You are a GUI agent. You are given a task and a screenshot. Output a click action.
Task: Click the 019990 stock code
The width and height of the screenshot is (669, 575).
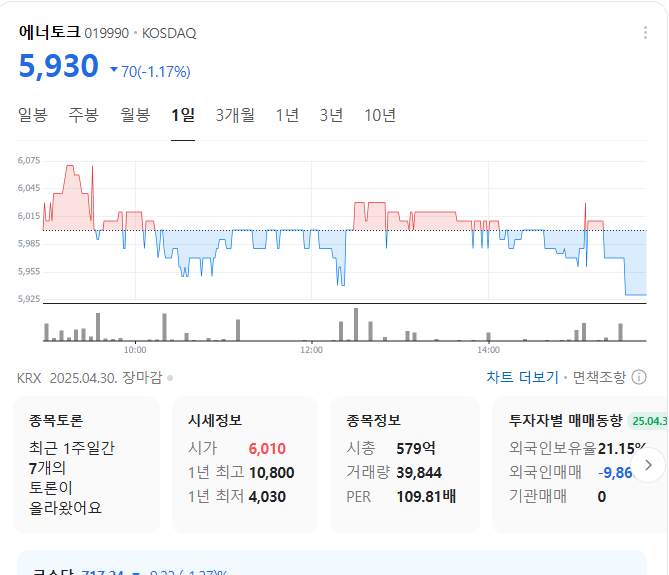[x=107, y=33]
